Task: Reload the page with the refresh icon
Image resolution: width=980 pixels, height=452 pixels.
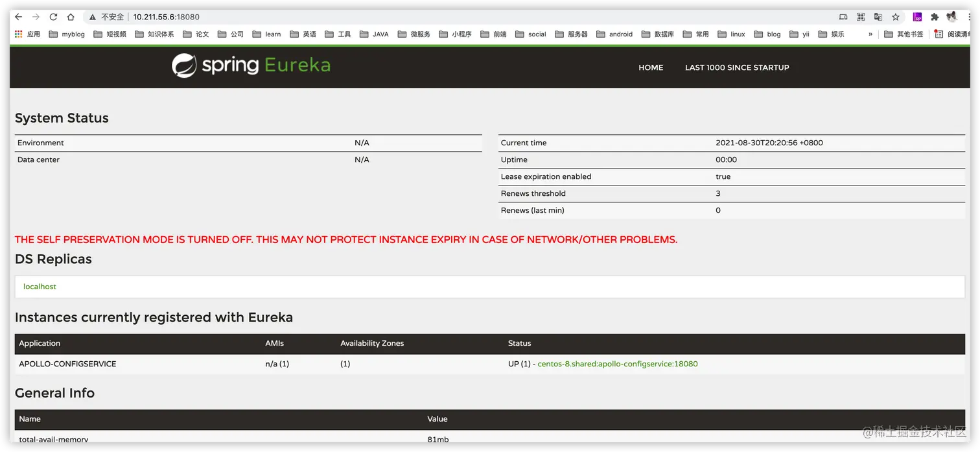Action: click(53, 17)
